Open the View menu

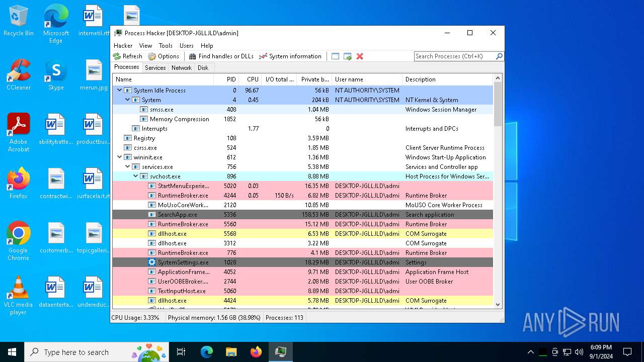click(x=145, y=45)
